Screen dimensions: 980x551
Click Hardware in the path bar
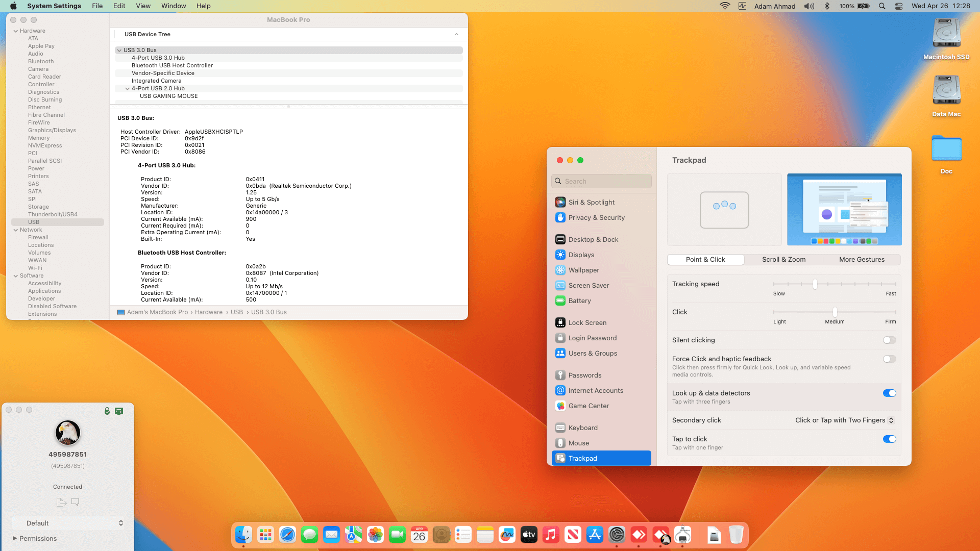[208, 312]
